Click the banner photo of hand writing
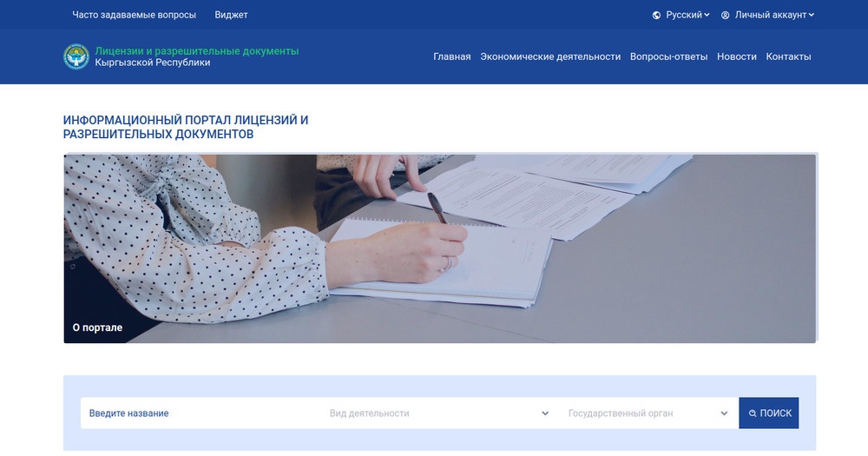 [x=439, y=243]
